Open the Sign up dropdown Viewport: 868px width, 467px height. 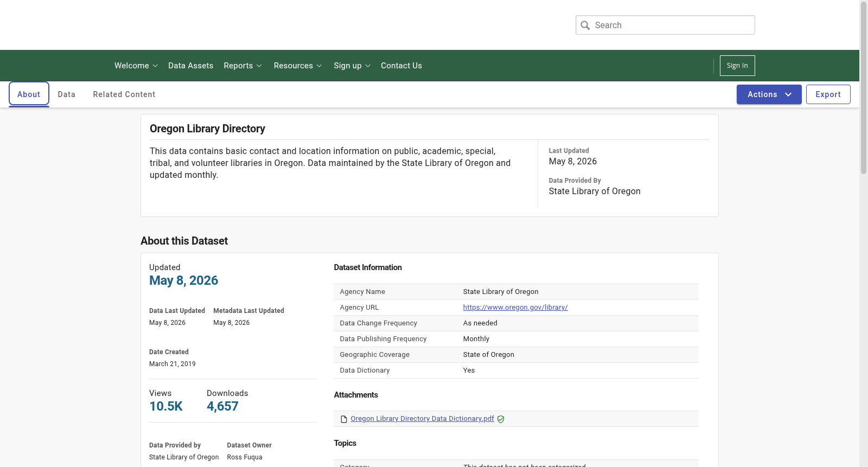[x=352, y=66]
